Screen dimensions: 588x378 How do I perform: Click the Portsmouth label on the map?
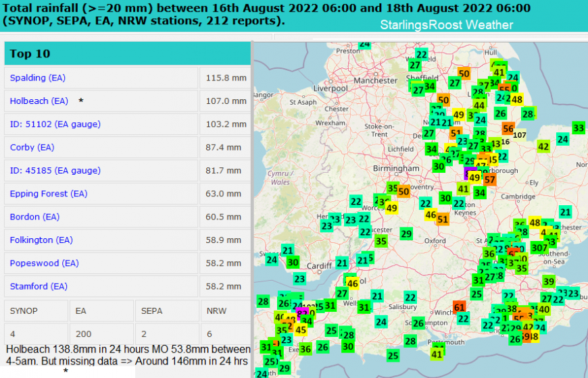(446, 342)
